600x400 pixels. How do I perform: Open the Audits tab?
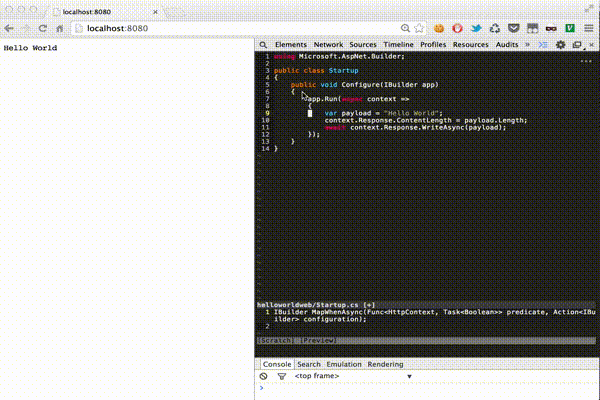pos(507,44)
